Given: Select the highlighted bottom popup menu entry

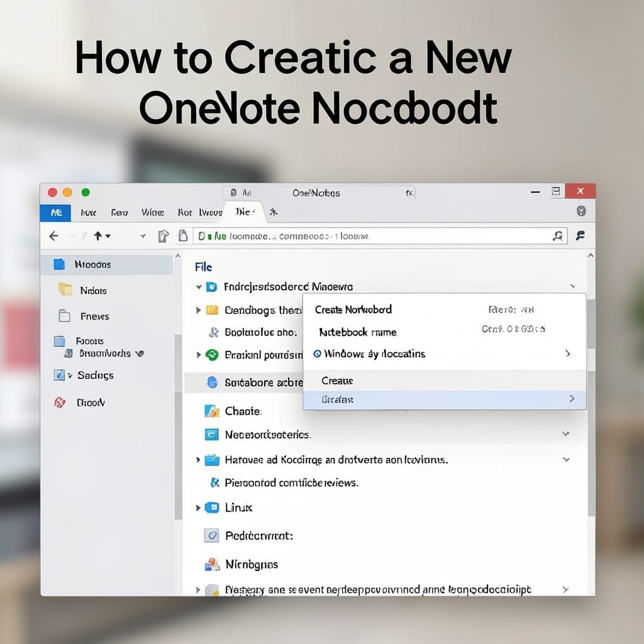Looking at the screenshot, I should 445,399.
